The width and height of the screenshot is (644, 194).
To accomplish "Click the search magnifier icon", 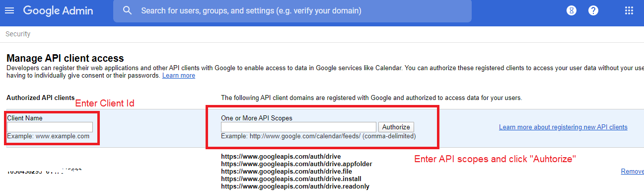I will pyautogui.click(x=128, y=10).
